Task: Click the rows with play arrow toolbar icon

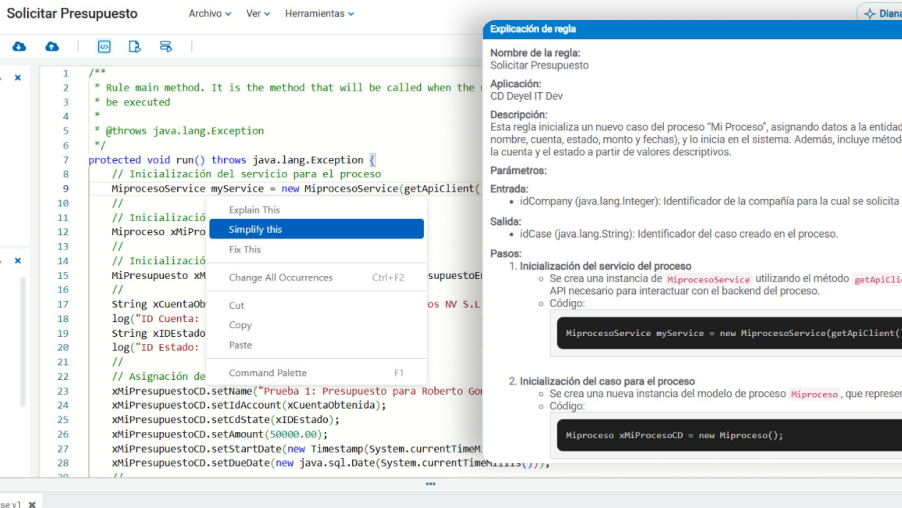Action: coord(166,47)
